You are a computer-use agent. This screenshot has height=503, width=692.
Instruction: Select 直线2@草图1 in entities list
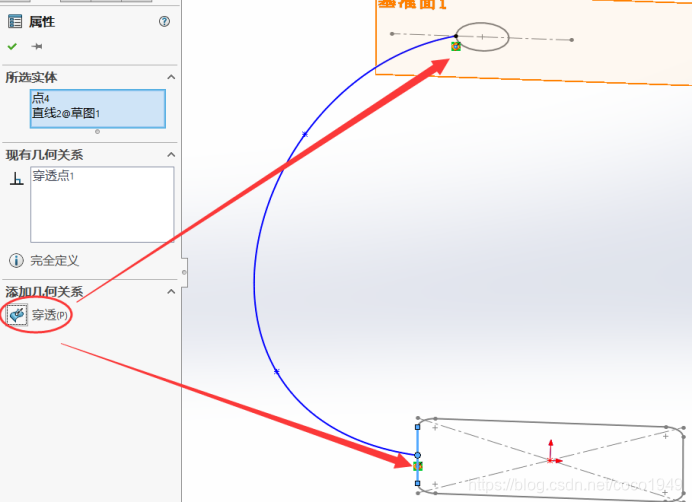point(66,113)
